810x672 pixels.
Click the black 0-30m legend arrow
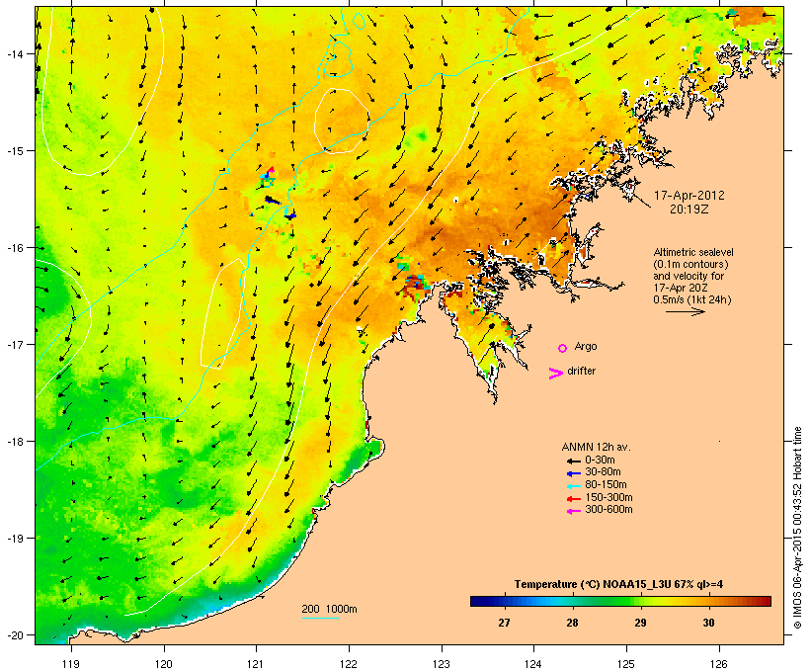pyautogui.click(x=573, y=461)
